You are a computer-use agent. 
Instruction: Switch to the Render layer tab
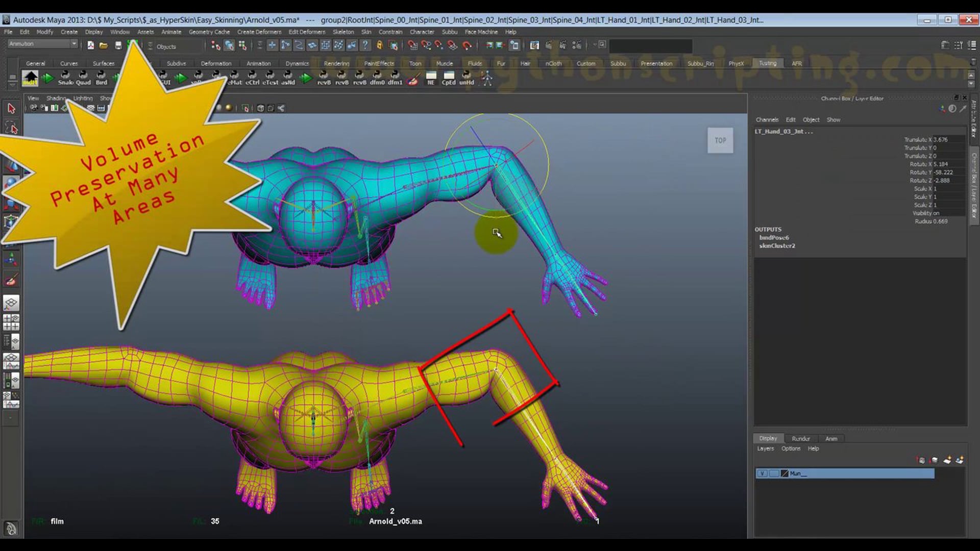800,438
